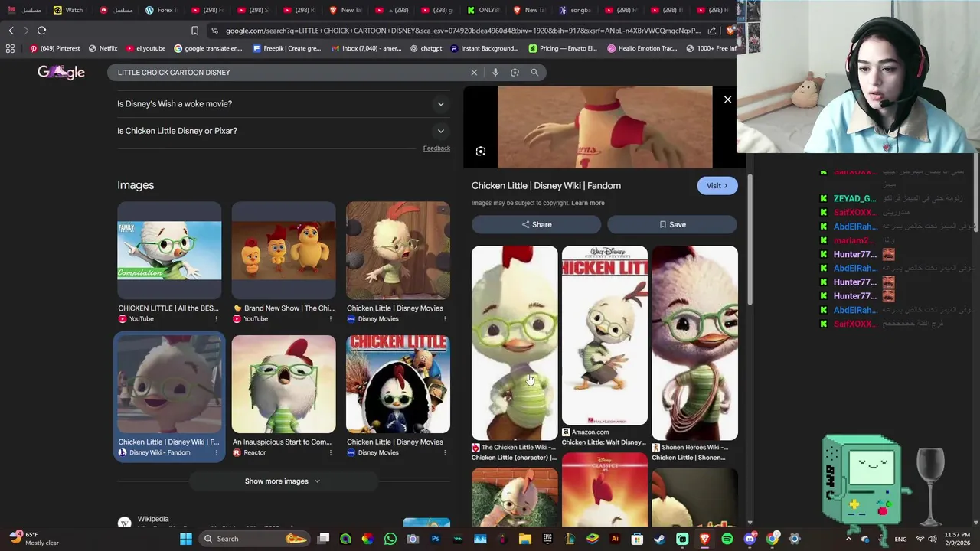Open the bookmarks apps grid icon
This screenshot has height=551, width=980.
[x=10, y=48]
